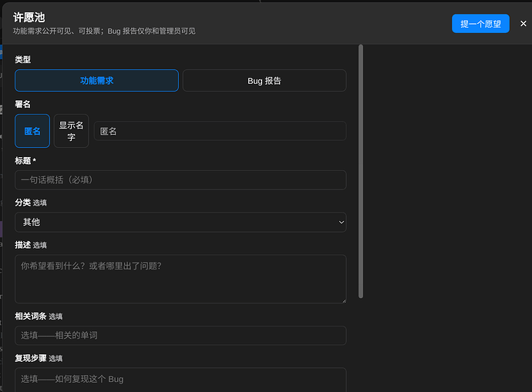Close the 许愿池 dialog
532x392 pixels.
(524, 24)
